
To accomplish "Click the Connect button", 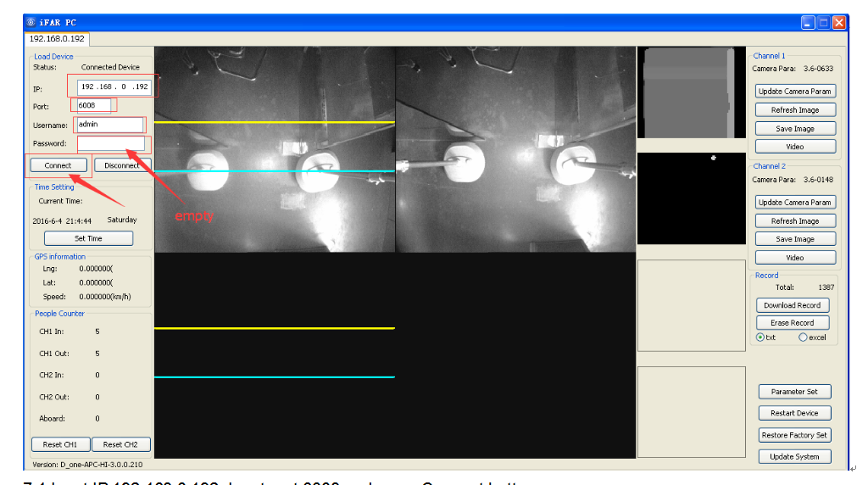I will coord(58,165).
